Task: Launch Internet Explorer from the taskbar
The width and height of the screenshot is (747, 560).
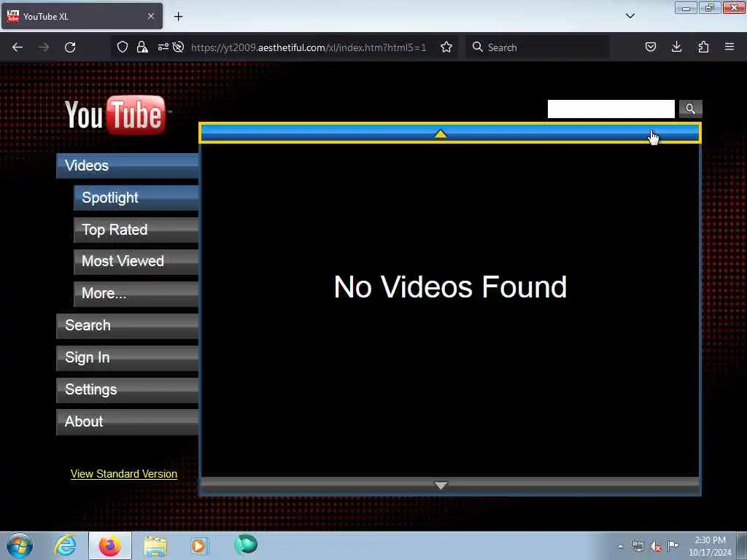Action: (x=65, y=545)
